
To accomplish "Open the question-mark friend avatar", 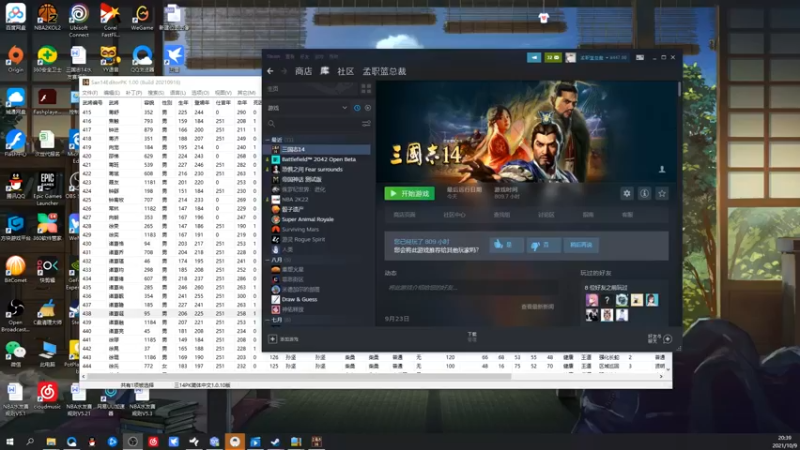I will (x=607, y=300).
